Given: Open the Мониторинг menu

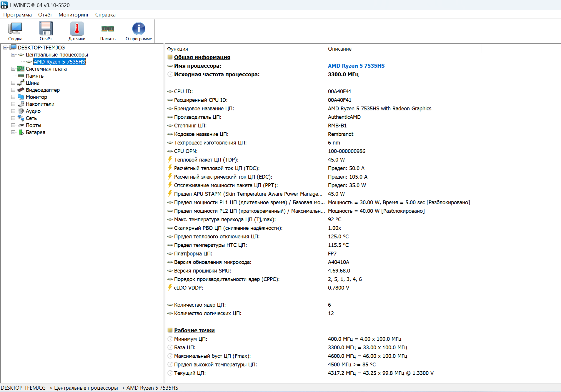Looking at the screenshot, I should 74,15.
